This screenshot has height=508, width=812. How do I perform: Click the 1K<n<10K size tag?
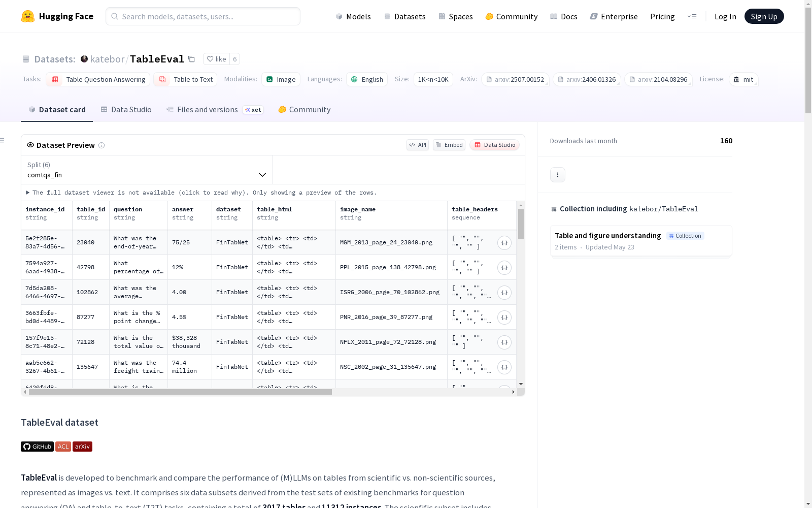[433, 79]
